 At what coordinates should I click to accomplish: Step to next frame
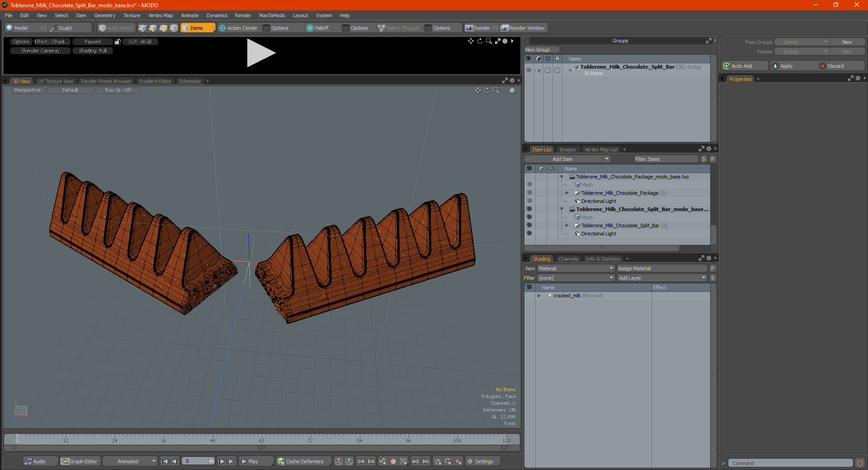221,461
